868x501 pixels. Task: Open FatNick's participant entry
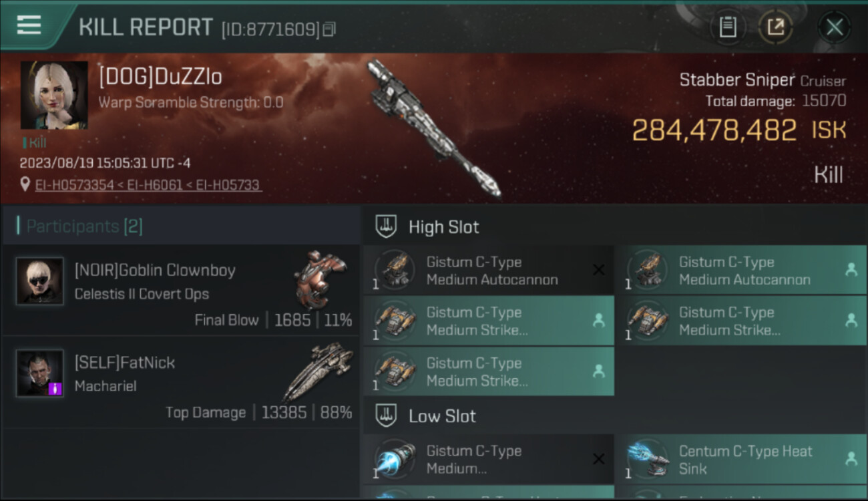point(180,383)
